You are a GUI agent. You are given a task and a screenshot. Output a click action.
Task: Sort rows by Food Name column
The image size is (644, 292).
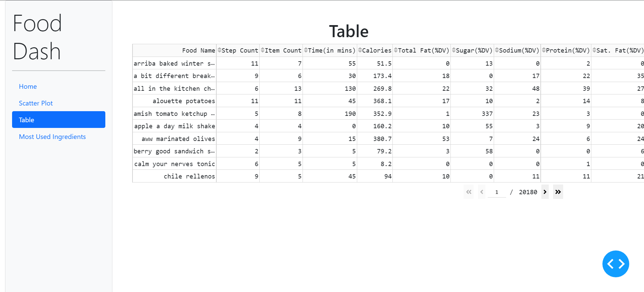coord(199,50)
